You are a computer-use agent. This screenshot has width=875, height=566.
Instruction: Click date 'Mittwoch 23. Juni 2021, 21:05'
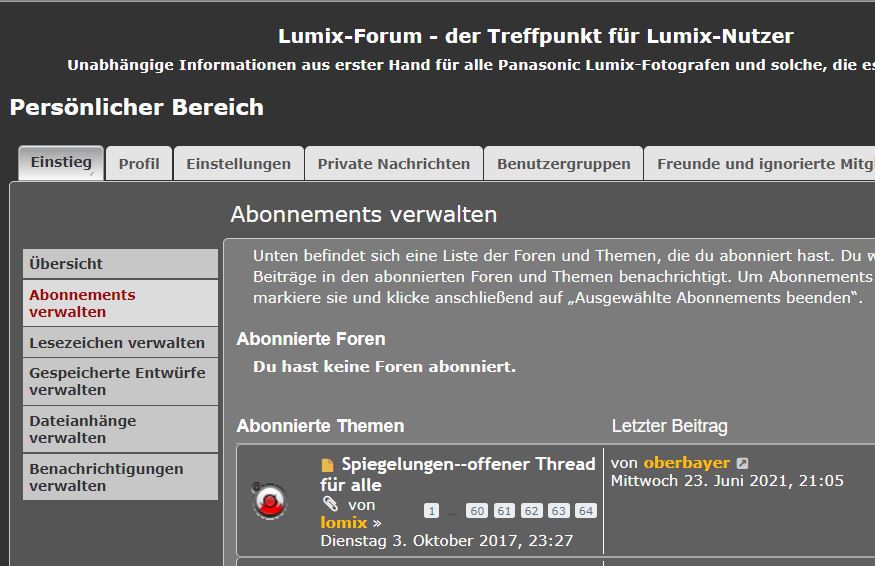[x=727, y=481]
